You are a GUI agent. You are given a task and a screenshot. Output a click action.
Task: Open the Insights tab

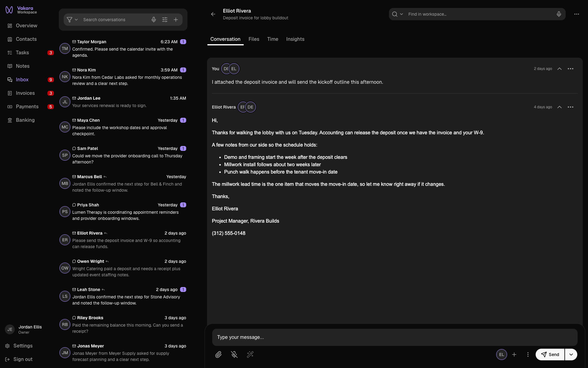(x=295, y=39)
